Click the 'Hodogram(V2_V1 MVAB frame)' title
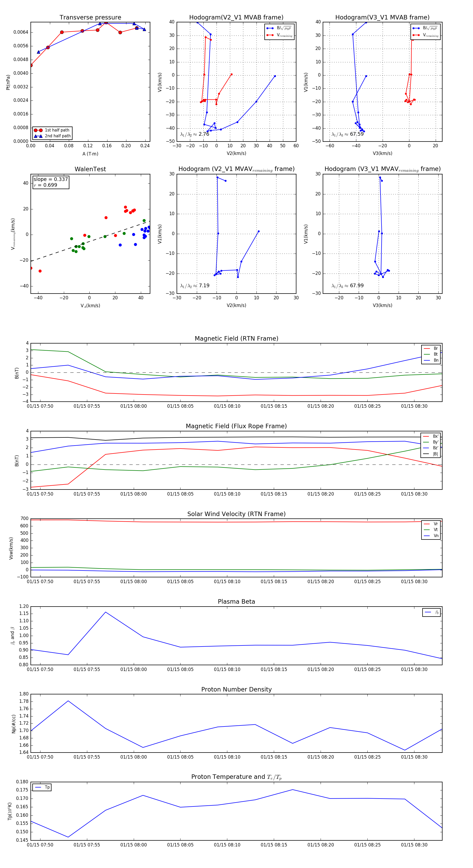The height and width of the screenshot is (868, 473). coord(236,18)
